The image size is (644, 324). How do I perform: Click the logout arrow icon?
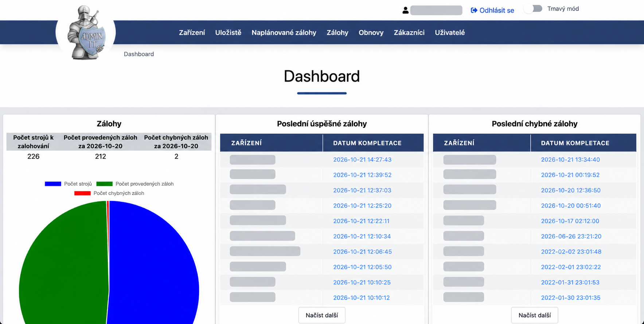474,10
